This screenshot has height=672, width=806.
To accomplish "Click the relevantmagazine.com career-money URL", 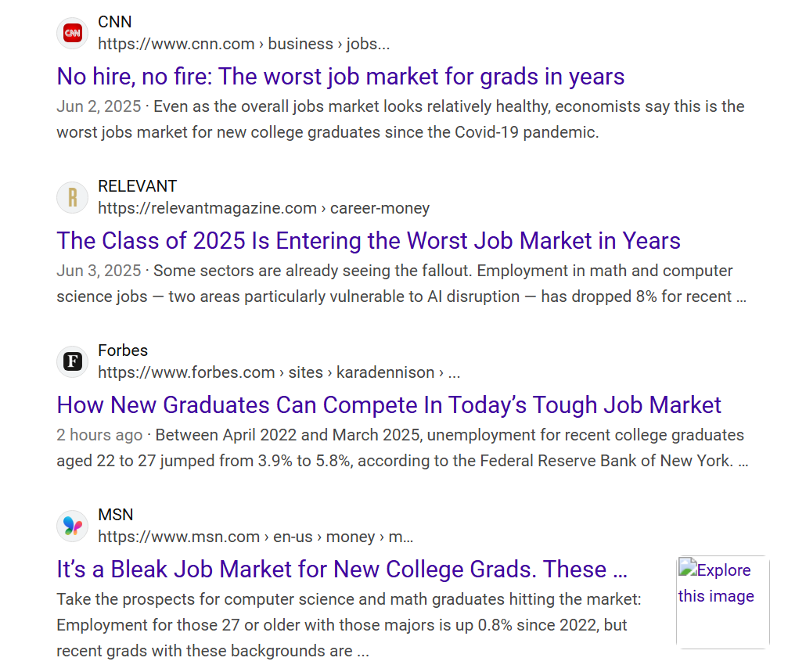I will (x=264, y=208).
